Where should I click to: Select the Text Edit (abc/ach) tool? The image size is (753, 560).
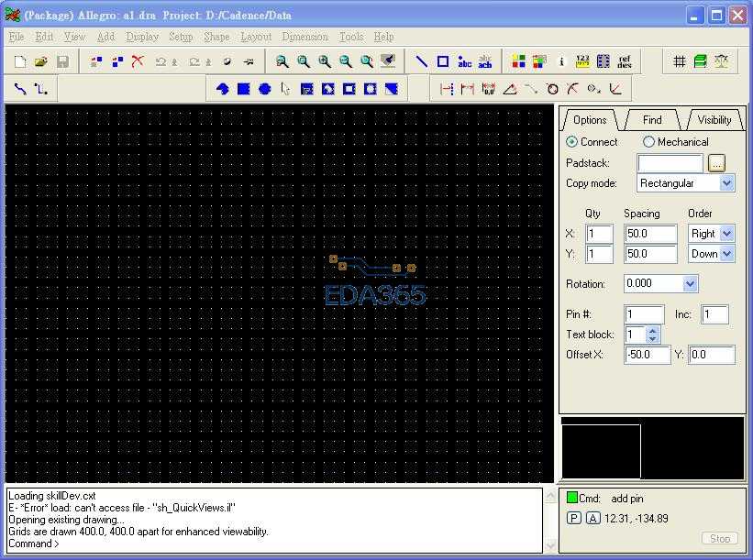click(485, 61)
